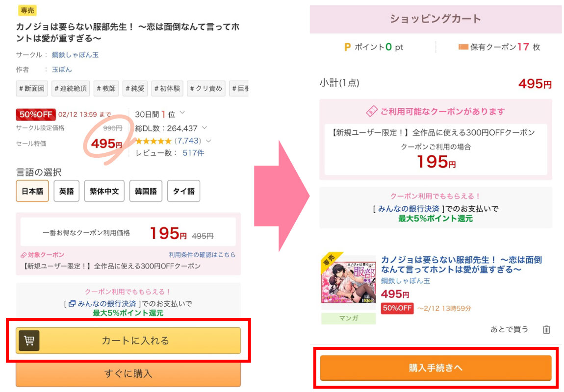Click the external link icon beside みんなの銀行決済
This screenshot has width=564, height=392.
point(72,304)
